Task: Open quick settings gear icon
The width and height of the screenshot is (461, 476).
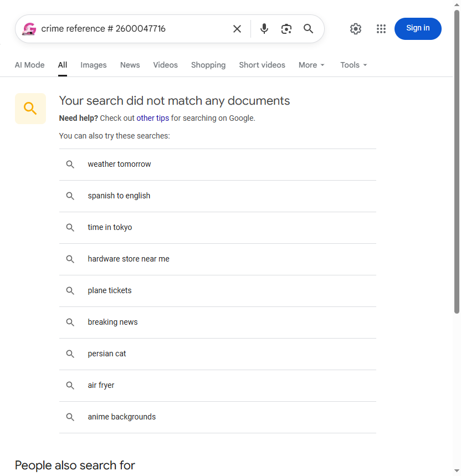Action: click(x=356, y=29)
